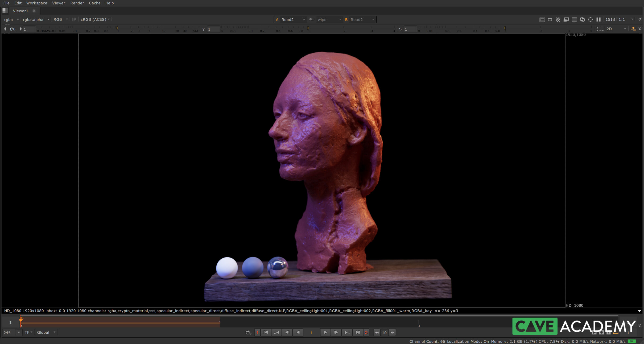The width and height of the screenshot is (644, 344).
Task: Click the orange pixel sampler icon
Action: (633, 29)
